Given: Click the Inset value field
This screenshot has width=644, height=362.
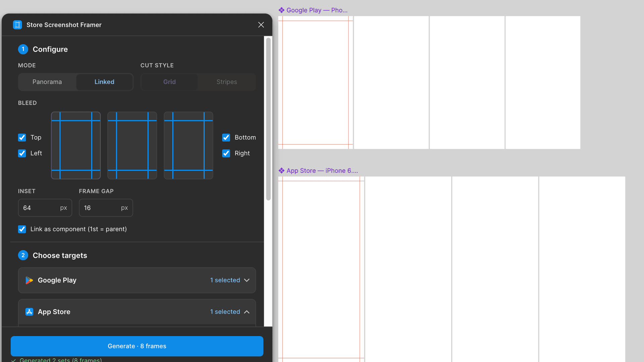Looking at the screenshot, I should [x=45, y=208].
